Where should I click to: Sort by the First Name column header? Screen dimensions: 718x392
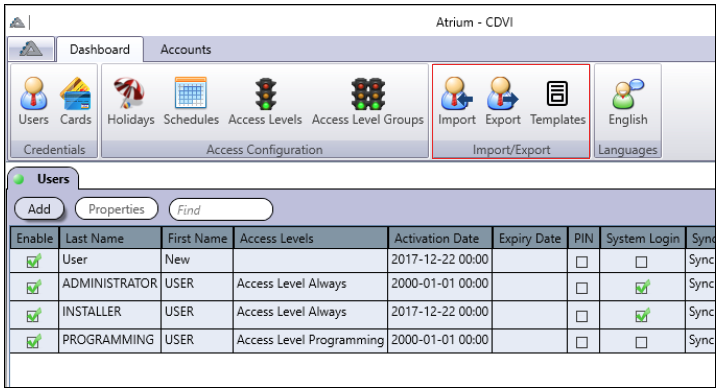tap(197, 238)
